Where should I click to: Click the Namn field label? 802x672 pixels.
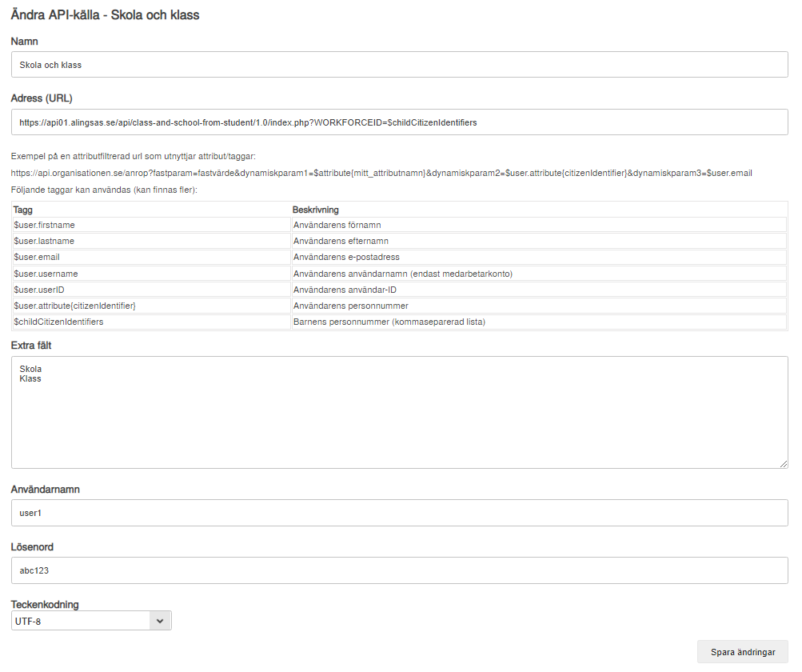click(x=25, y=42)
